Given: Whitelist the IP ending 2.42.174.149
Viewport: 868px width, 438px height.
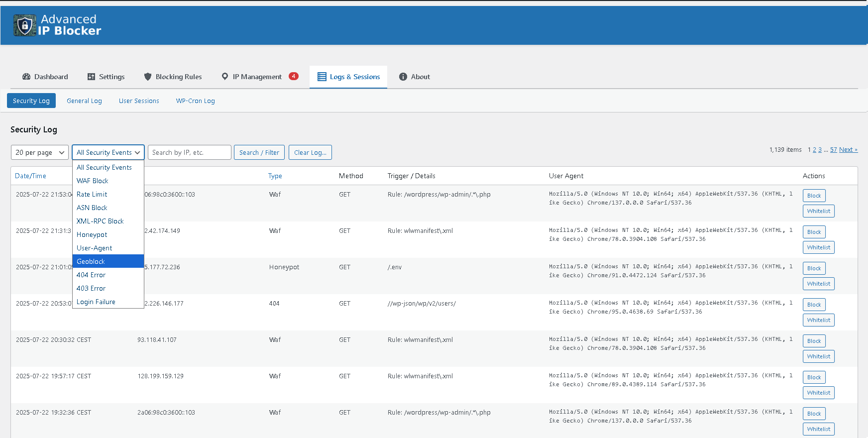Looking at the screenshot, I should (819, 247).
